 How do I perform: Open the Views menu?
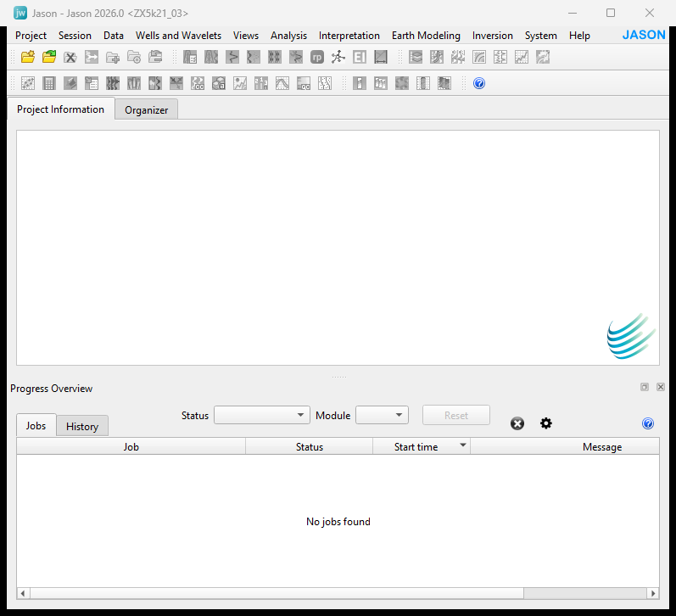click(246, 36)
